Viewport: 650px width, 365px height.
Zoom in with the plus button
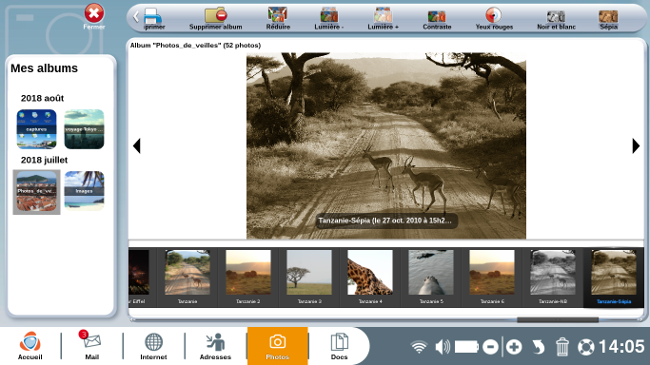tap(514, 347)
